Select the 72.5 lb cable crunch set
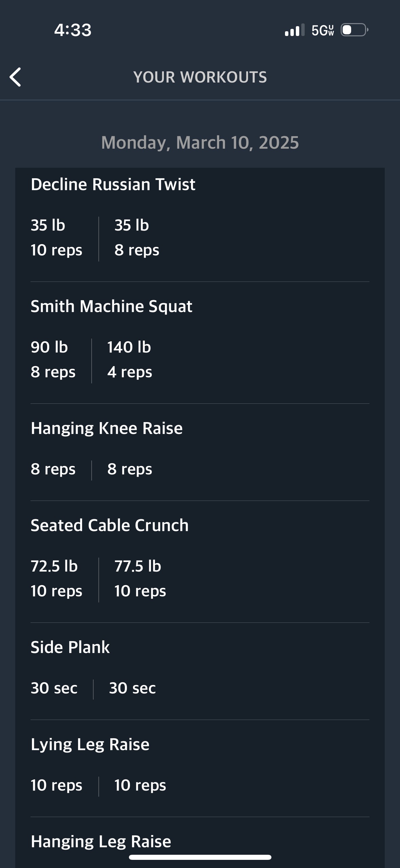 tap(56, 579)
